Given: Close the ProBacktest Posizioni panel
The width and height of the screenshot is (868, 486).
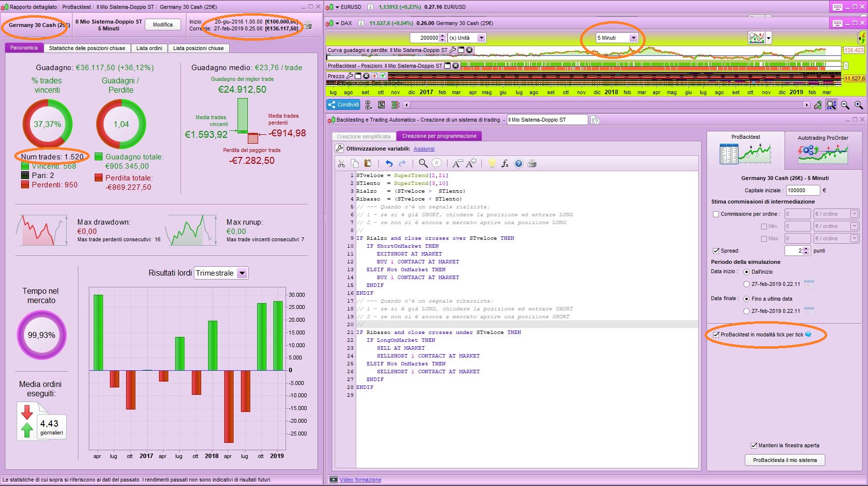Looking at the screenshot, I should (x=455, y=66).
